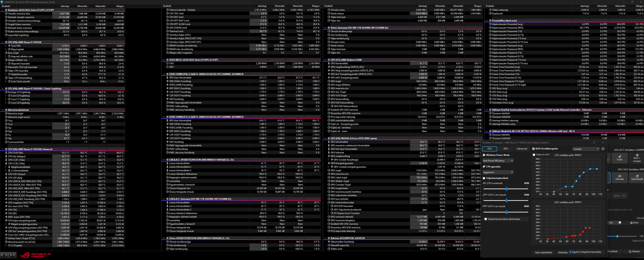
Task: Collapse the Rendszer: ASUS ROG Strix group
Action: click(x=3, y=10)
